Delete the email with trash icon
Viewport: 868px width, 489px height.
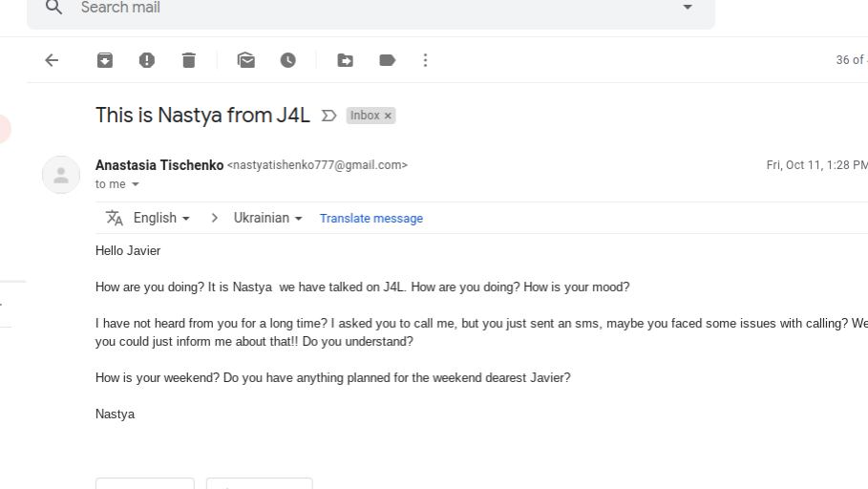pos(189,60)
